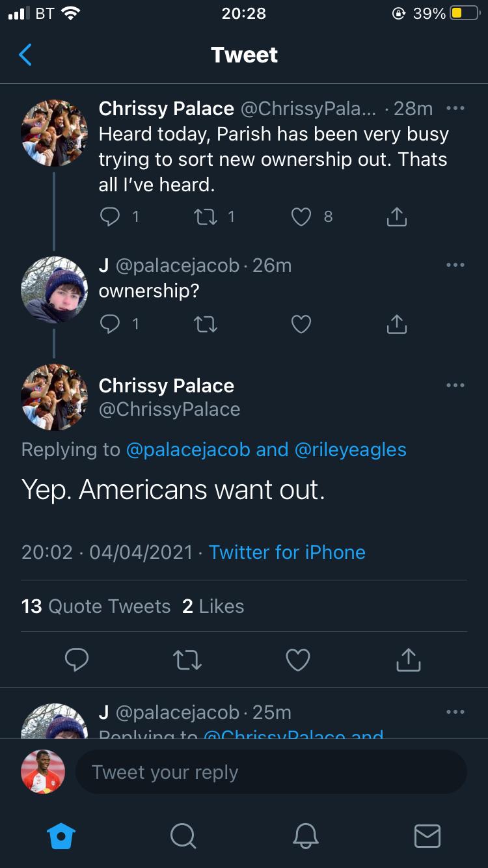Screen dimensions: 488x868
Task: Open the Notifications bell tab
Action: click(x=305, y=835)
